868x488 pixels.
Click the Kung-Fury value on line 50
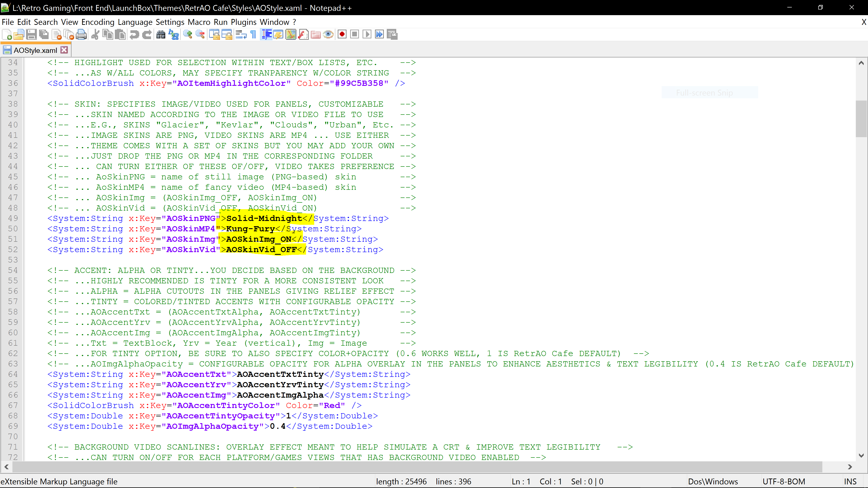point(251,229)
